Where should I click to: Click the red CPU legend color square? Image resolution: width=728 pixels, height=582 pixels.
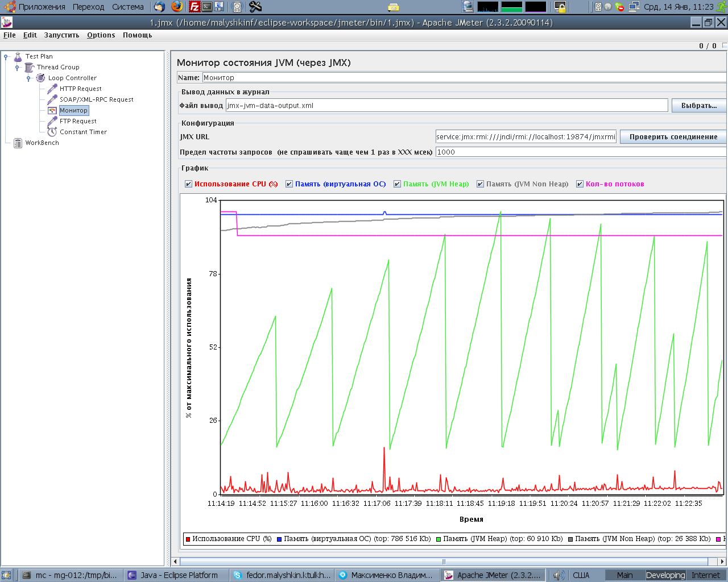188,538
